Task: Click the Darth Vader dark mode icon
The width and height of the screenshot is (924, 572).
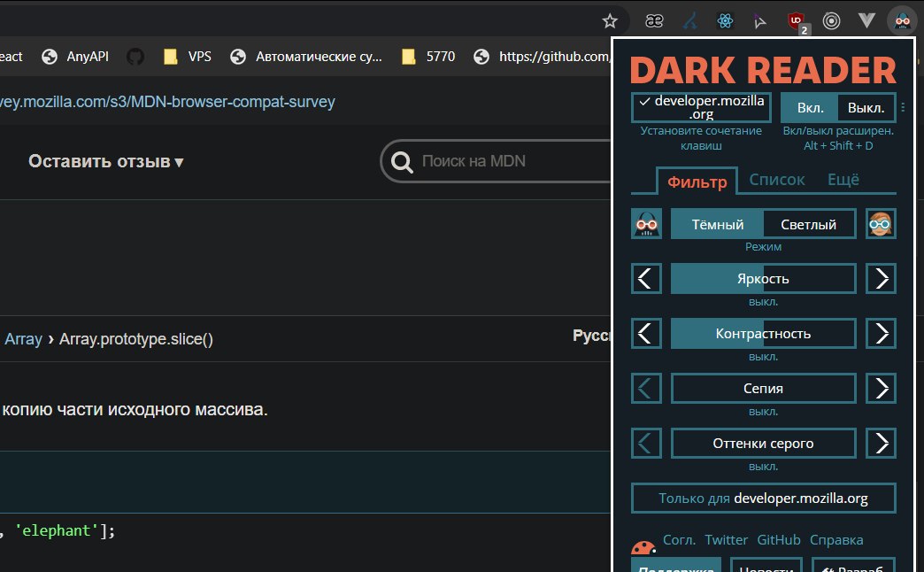Action: (646, 224)
